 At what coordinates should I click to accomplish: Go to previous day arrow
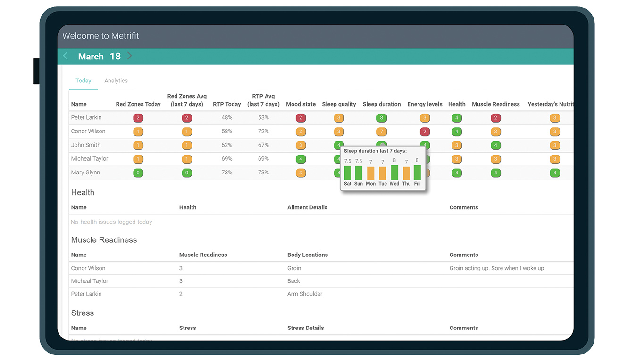coord(66,56)
